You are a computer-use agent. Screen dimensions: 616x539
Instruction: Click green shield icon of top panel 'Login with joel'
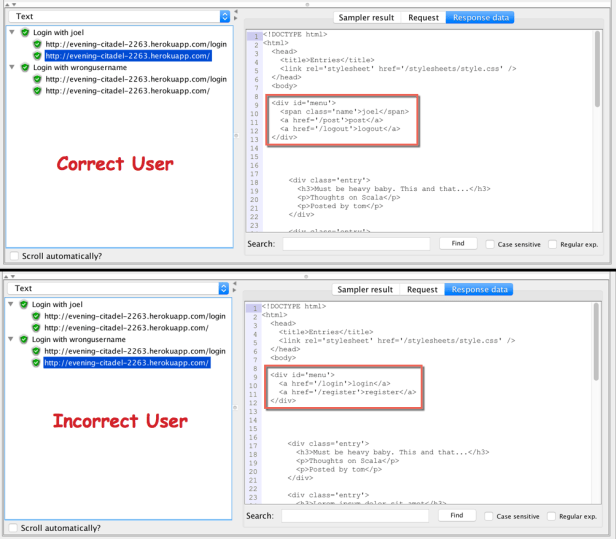(25, 33)
